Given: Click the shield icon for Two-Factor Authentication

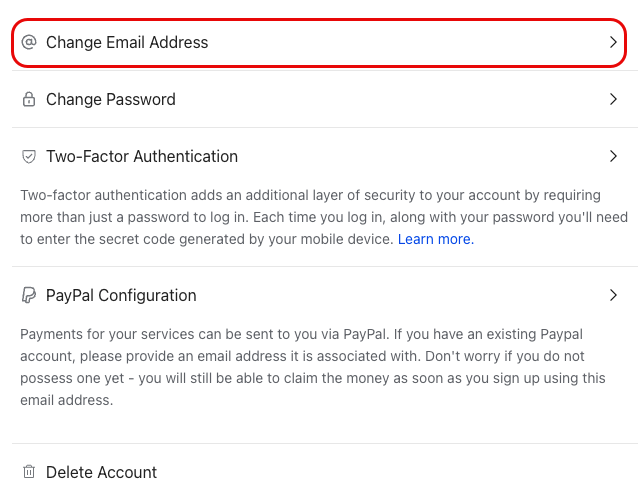Looking at the screenshot, I should click(29, 156).
